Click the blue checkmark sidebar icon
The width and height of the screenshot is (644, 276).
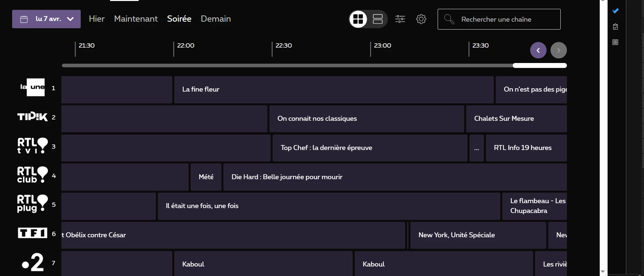(x=615, y=11)
